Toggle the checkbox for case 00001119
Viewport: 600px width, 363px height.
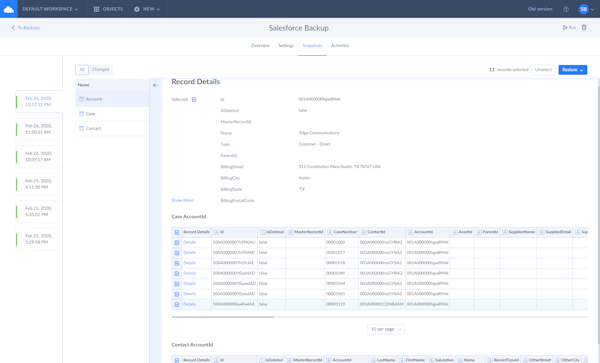tap(177, 304)
